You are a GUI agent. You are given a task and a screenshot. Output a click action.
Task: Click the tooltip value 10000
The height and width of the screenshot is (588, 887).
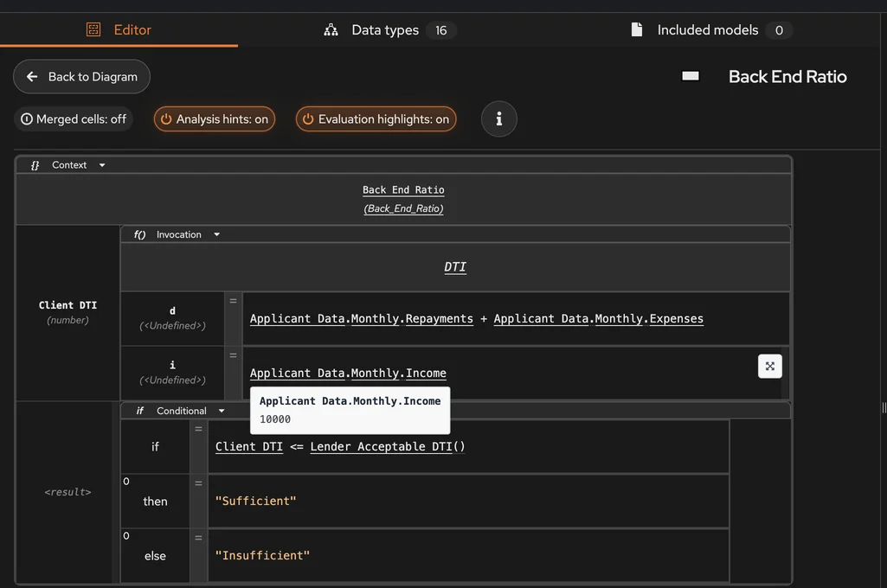tap(275, 419)
